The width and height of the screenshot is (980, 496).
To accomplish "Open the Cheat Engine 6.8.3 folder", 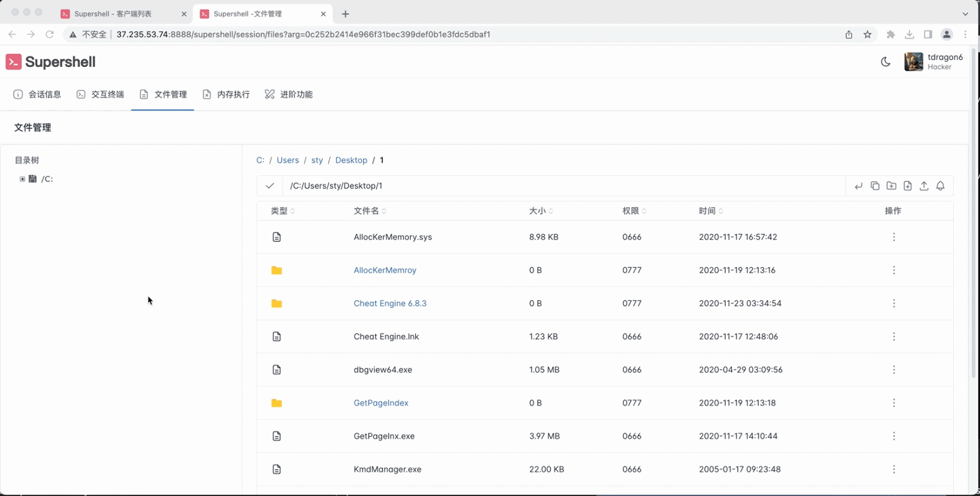I will (390, 303).
